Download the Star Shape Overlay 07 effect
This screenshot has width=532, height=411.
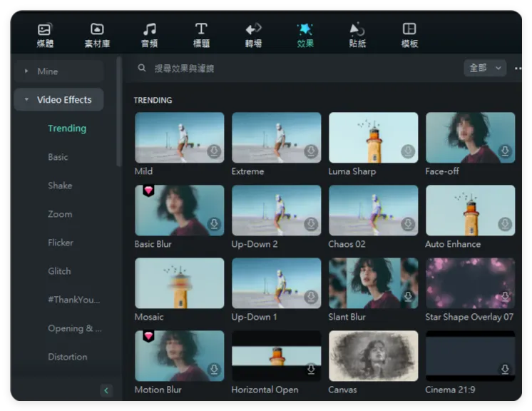coord(505,297)
